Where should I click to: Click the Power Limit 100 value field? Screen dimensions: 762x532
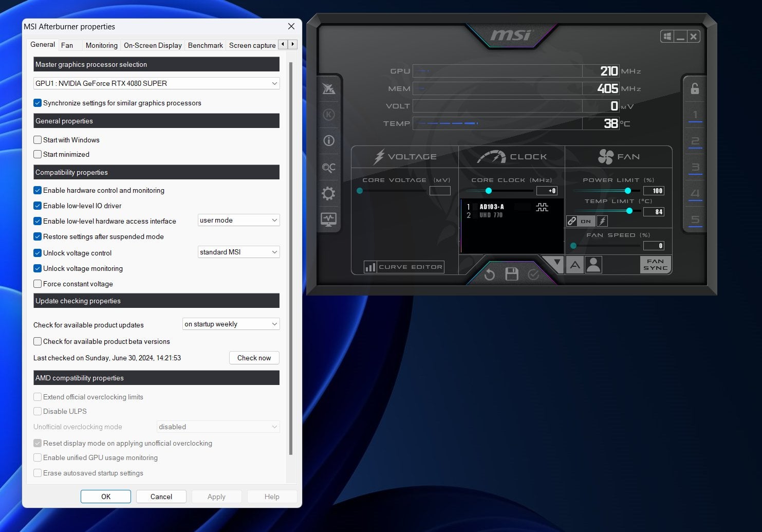coord(654,191)
